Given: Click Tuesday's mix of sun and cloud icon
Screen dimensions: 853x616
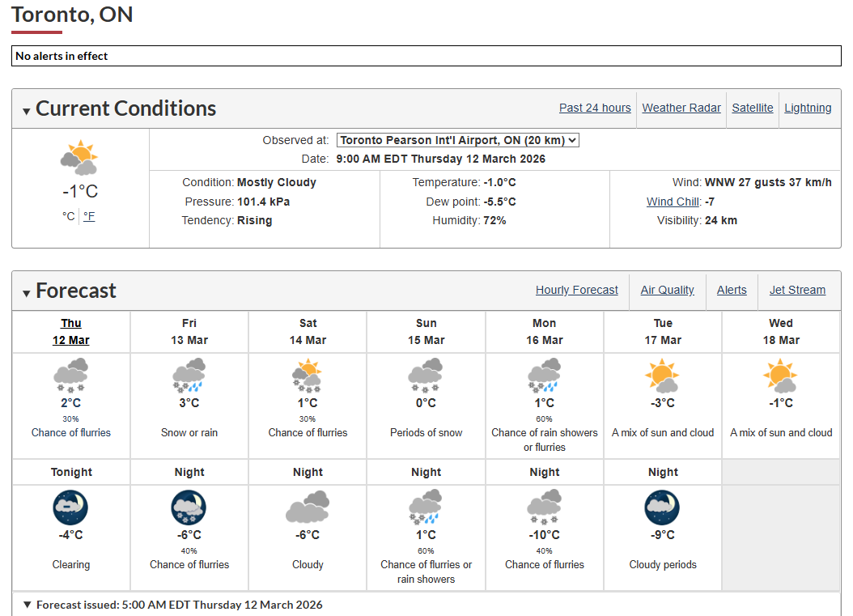Looking at the screenshot, I should (x=663, y=376).
